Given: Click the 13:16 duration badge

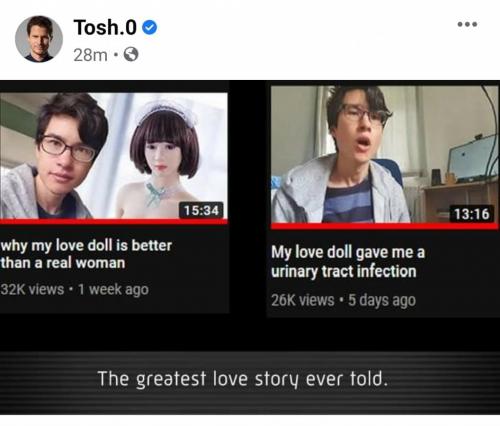Looking at the screenshot, I should point(472,214).
